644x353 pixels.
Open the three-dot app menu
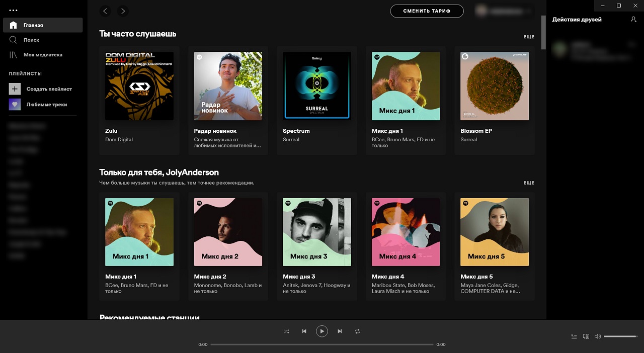14,10
